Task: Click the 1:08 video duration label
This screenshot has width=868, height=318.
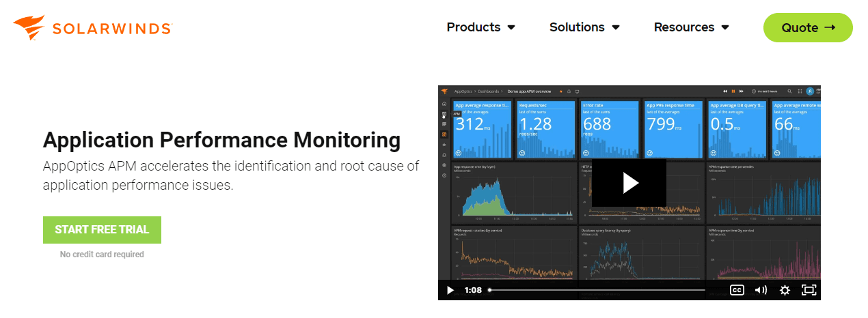Action: pyautogui.click(x=473, y=290)
